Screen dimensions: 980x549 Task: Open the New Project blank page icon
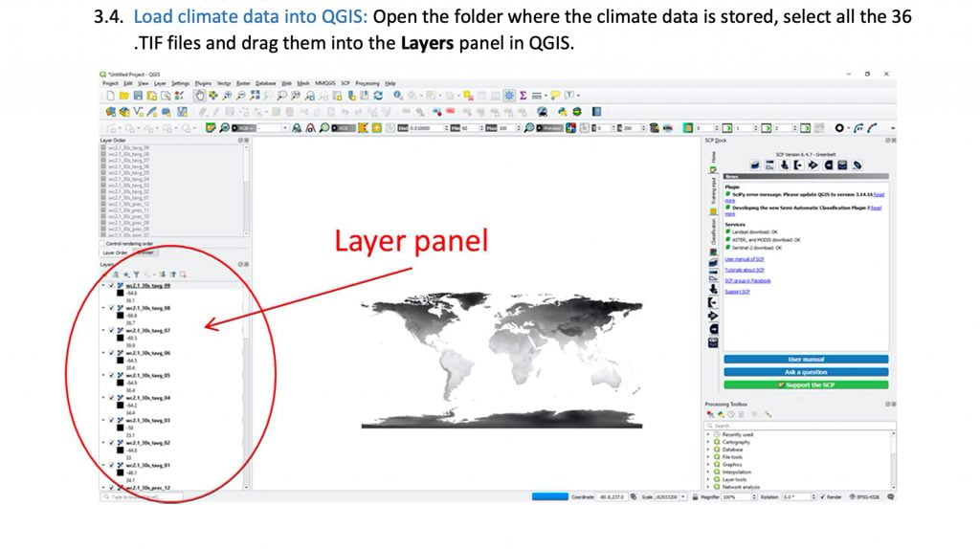click(x=111, y=96)
